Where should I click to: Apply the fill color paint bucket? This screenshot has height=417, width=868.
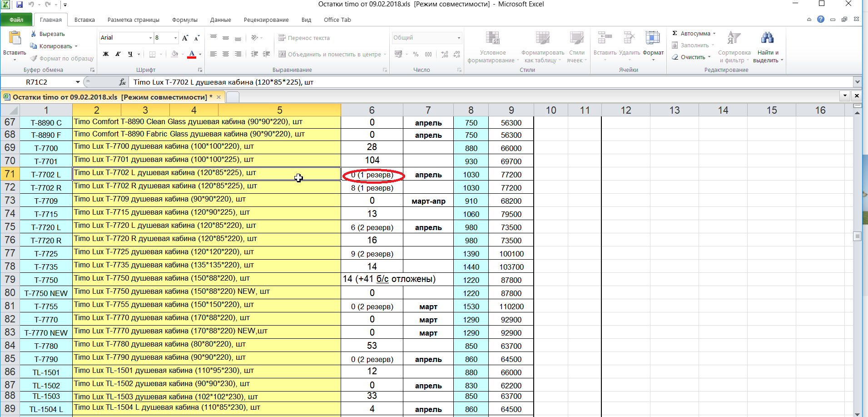click(175, 54)
